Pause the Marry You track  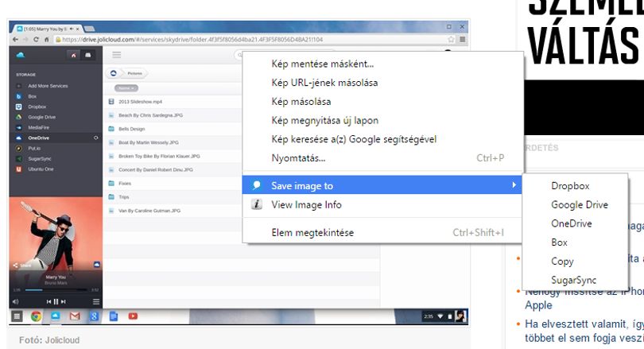point(56,302)
